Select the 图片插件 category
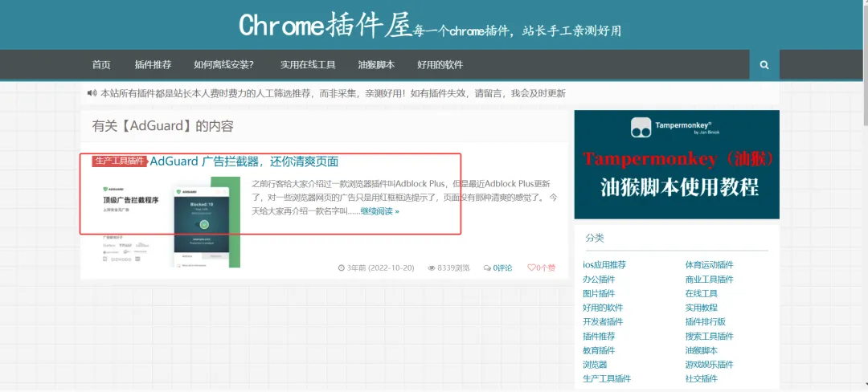This screenshot has width=868, height=392. coord(599,293)
